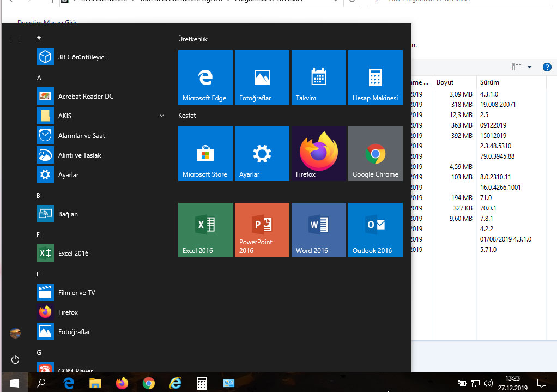Select the Keşfet tile group title
The image size is (557, 392).
187,116
